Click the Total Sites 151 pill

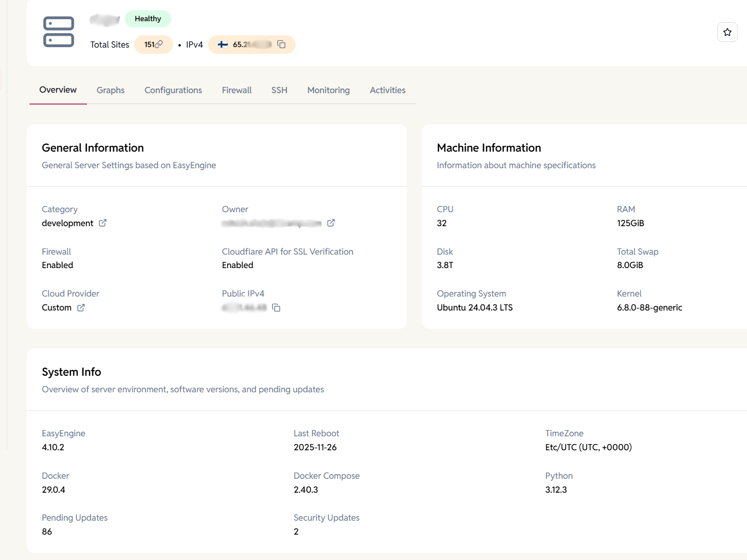pos(153,44)
